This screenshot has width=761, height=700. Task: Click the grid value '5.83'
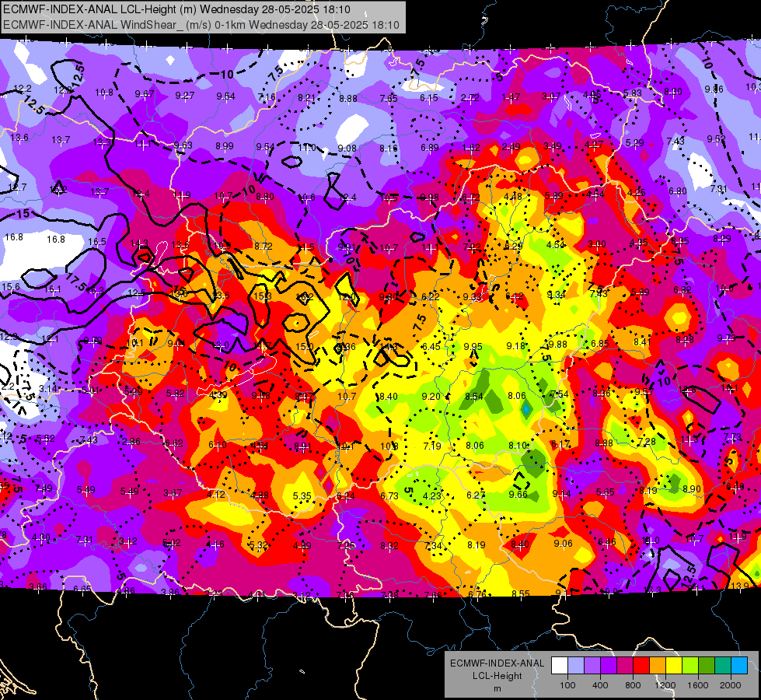(x=633, y=93)
